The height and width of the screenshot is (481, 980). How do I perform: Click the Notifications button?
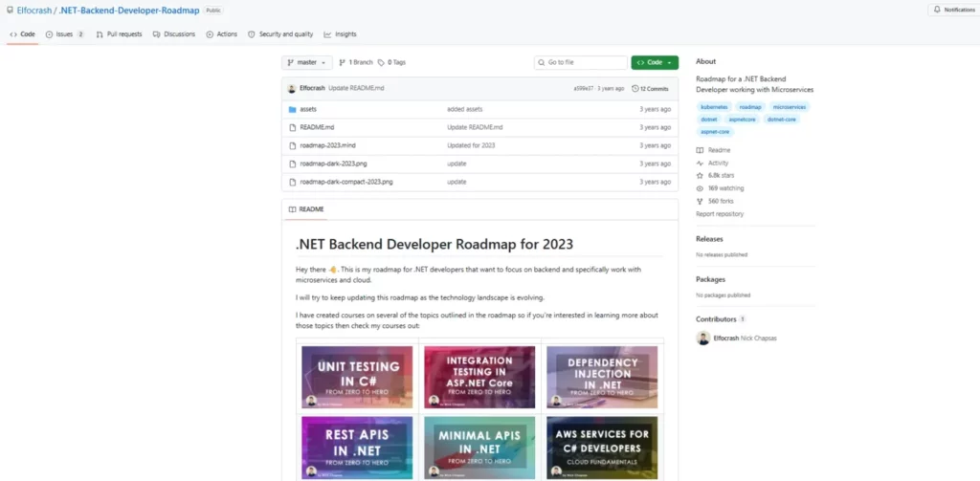[x=954, y=10]
